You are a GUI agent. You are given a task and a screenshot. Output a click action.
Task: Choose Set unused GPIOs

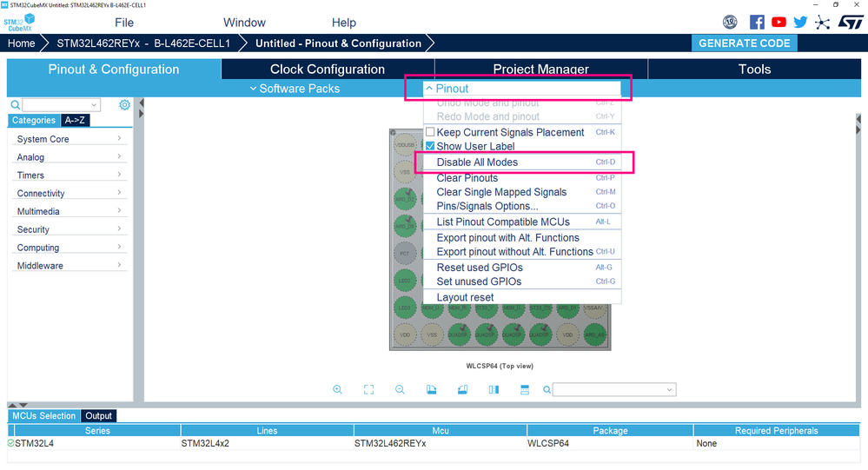521,281
